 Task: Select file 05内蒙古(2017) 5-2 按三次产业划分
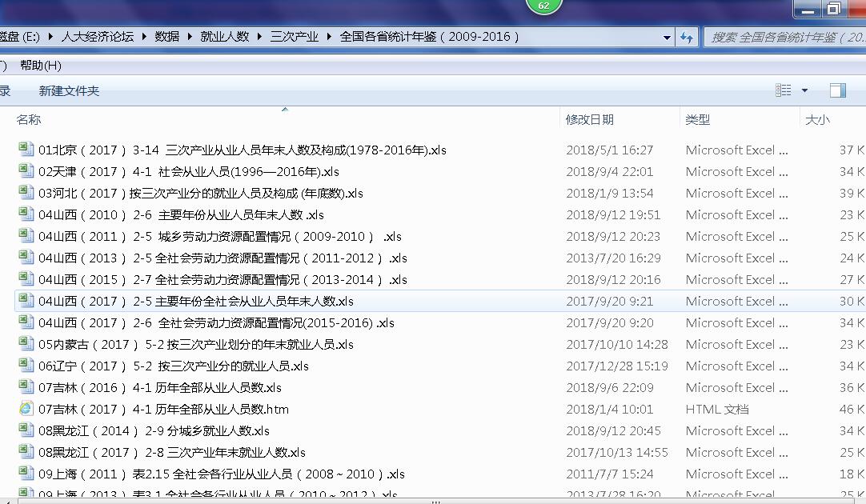point(195,344)
